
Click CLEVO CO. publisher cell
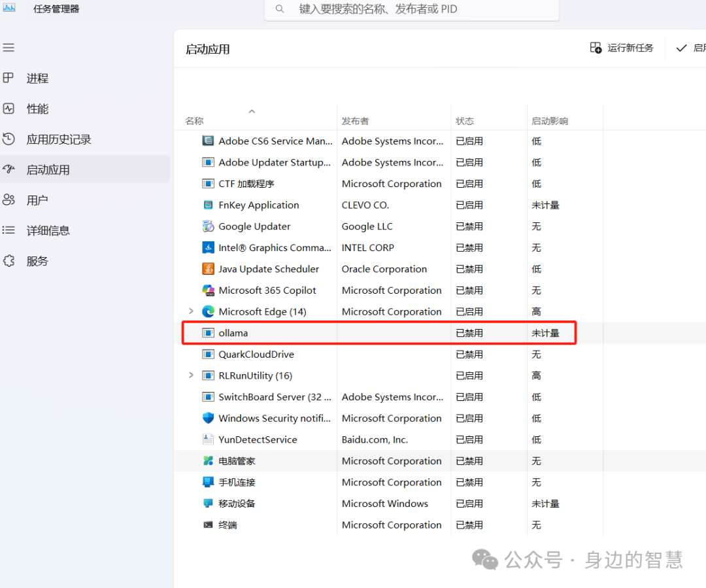[x=365, y=205]
